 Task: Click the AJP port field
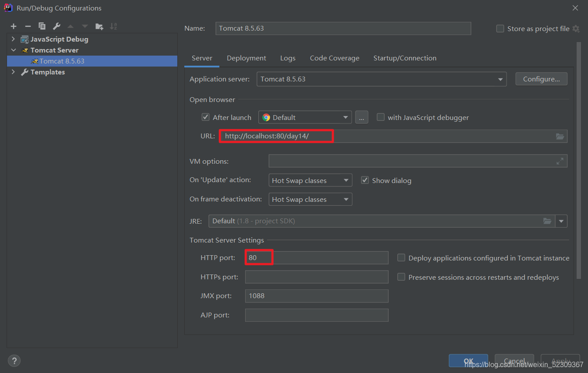tap(317, 315)
